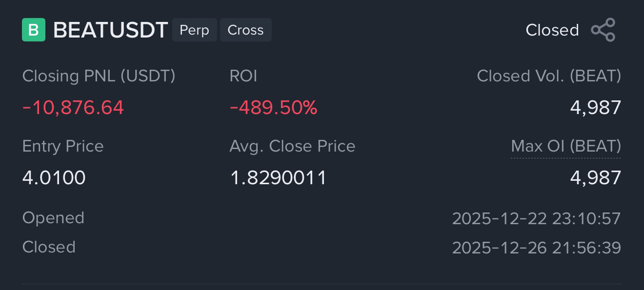The height and width of the screenshot is (290, 644).
Task: Tap the Max OI value 4,987
Action: coord(596,177)
